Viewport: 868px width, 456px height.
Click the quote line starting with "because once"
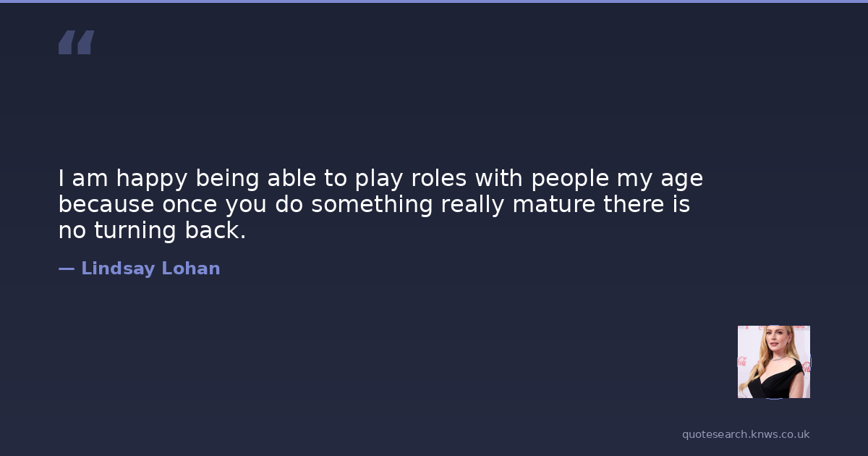point(374,204)
